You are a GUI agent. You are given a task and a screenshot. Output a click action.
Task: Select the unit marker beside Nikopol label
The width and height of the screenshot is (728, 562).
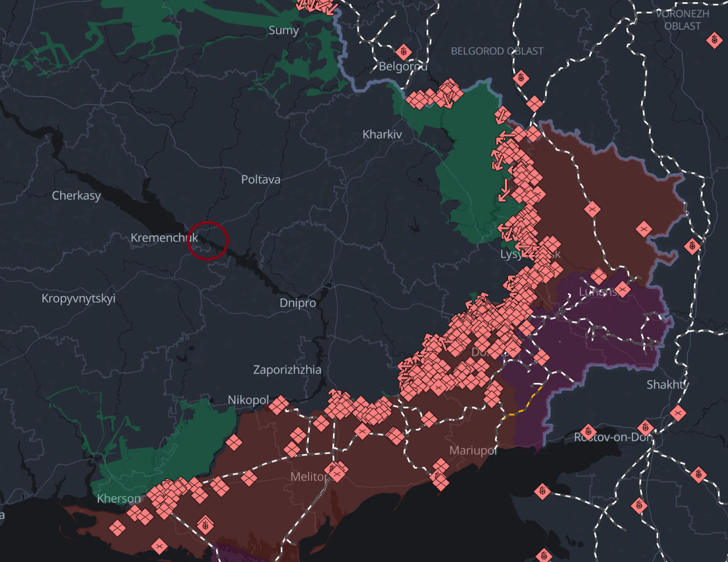(x=279, y=405)
